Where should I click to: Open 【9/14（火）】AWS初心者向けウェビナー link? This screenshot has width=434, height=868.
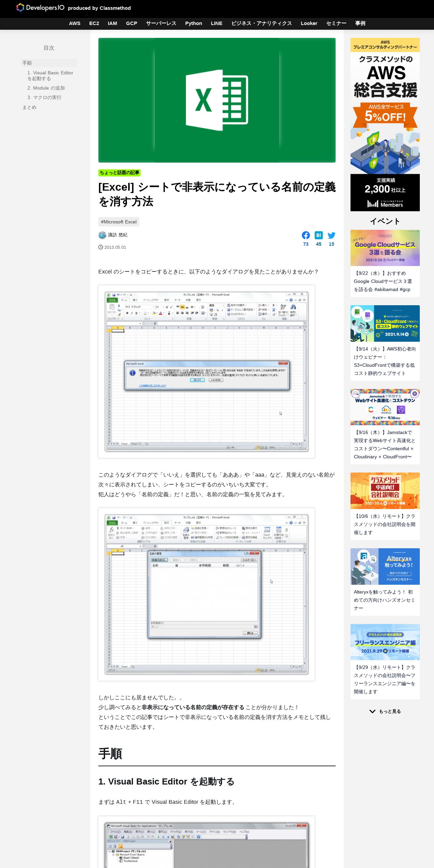click(x=385, y=361)
